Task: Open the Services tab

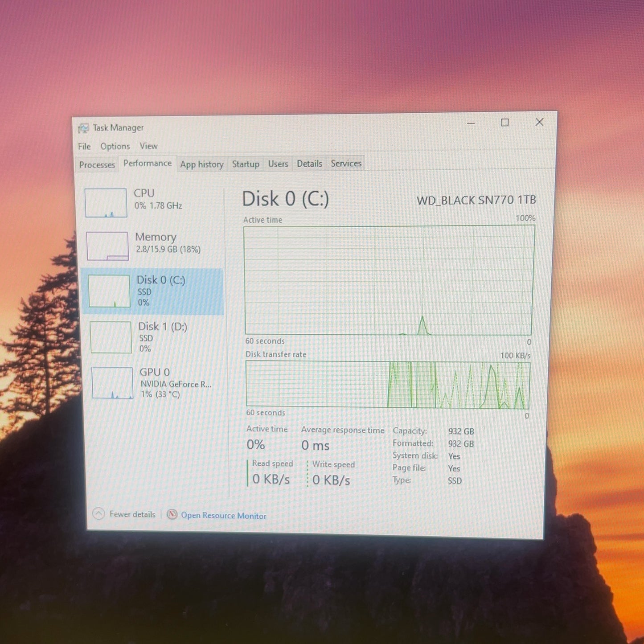Action: [x=346, y=163]
